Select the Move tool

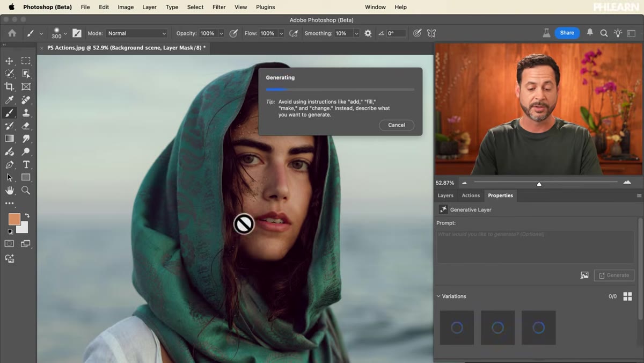(9, 61)
